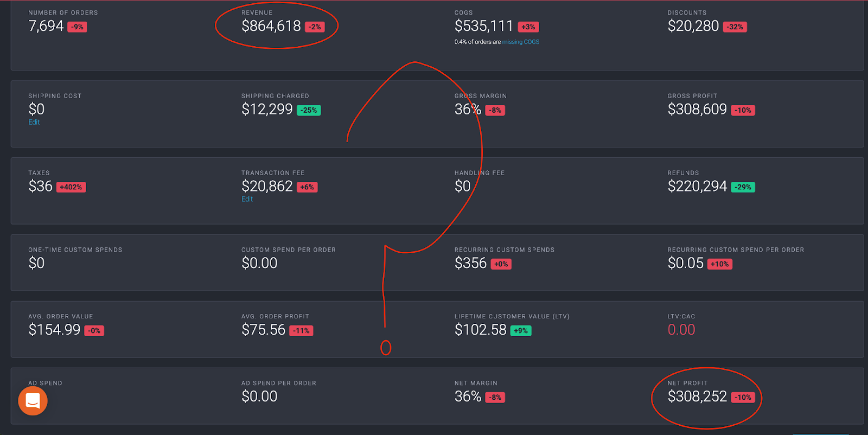868x435 pixels.
Task: Click the COGS +3% change badge
Action: (528, 27)
